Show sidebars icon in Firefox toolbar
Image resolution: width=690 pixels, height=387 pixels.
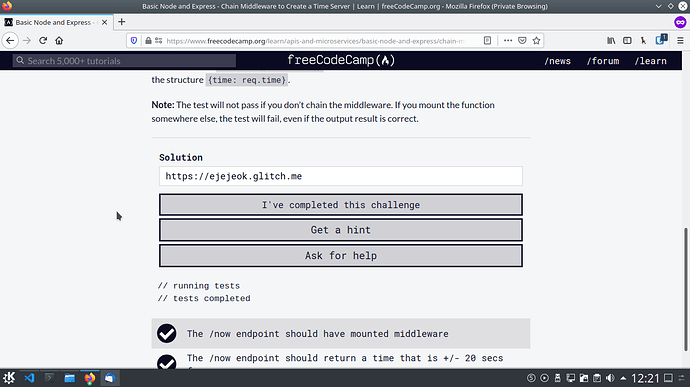point(627,41)
